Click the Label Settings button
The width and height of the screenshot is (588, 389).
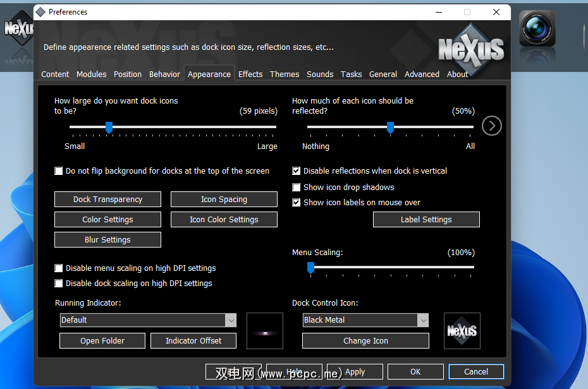[x=426, y=219]
